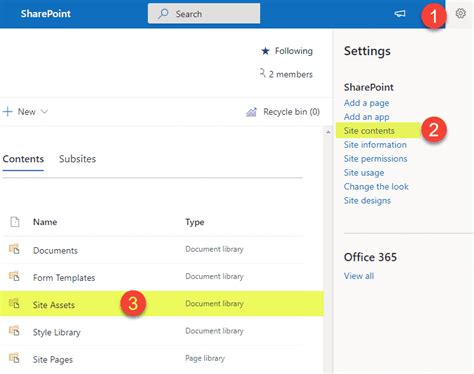Open Site usage link

364,173
